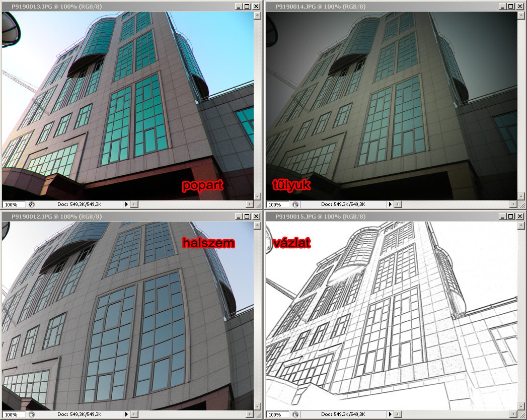This screenshot has height=420, width=527.
Task: Click scroll-down arrow in P9190015.JPG window
Action: point(521,406)
